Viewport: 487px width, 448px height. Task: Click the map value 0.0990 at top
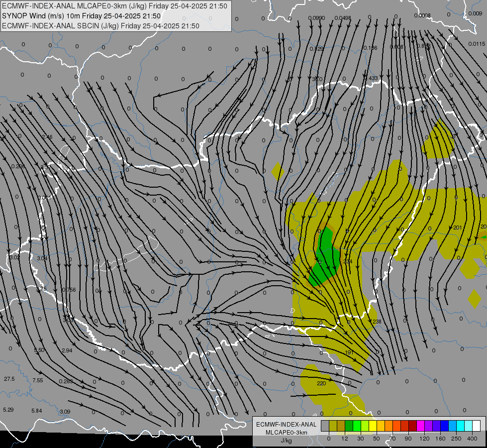pyautogui.click(x=316, y=18)
